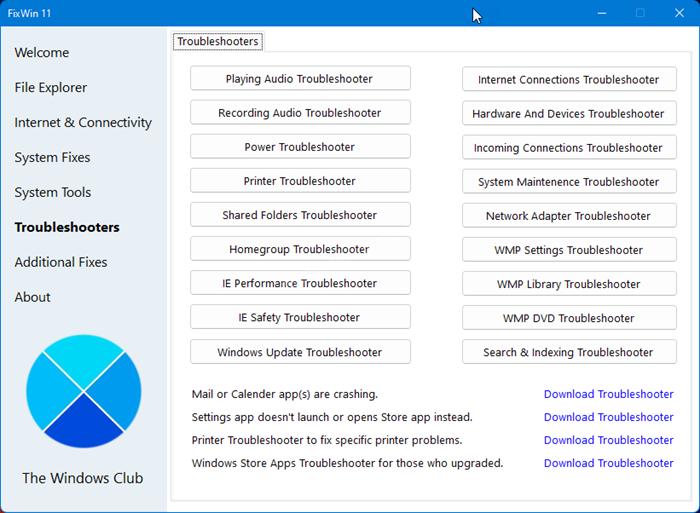Image resolution: width=700 pixels, height=513 pixels.
Task: Launch Search & Indexing Troubleshooter
Action: tap(568, 352)
